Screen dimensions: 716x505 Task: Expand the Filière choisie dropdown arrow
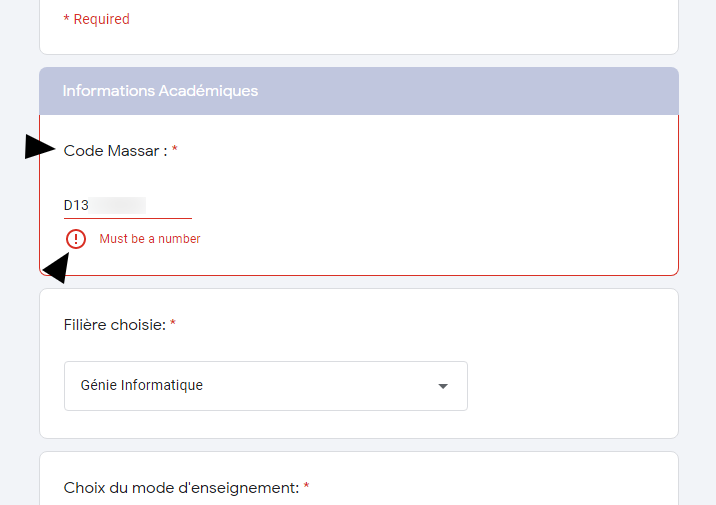(443, 386)
